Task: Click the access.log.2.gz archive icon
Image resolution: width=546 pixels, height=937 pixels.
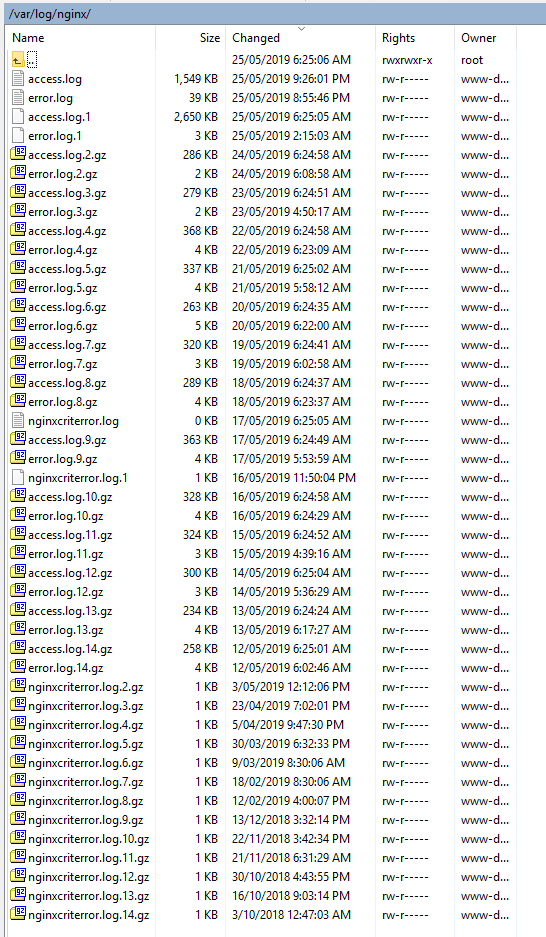Action: pos(19,155)
